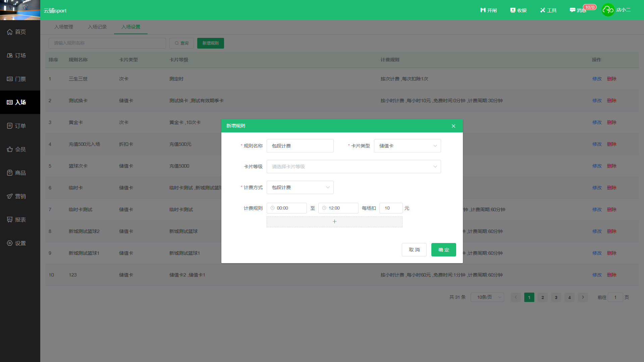644x362 pixels.
Task: Switch to the 入场记录 tab
Action: point(97,27)
